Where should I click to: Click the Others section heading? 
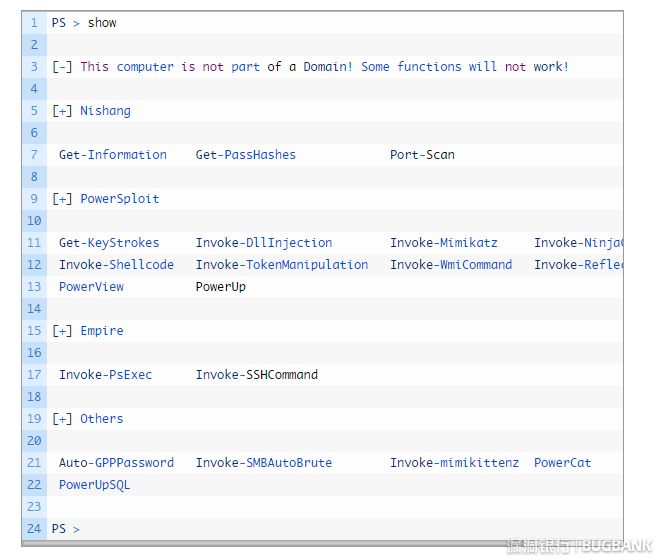coord(102,419)
